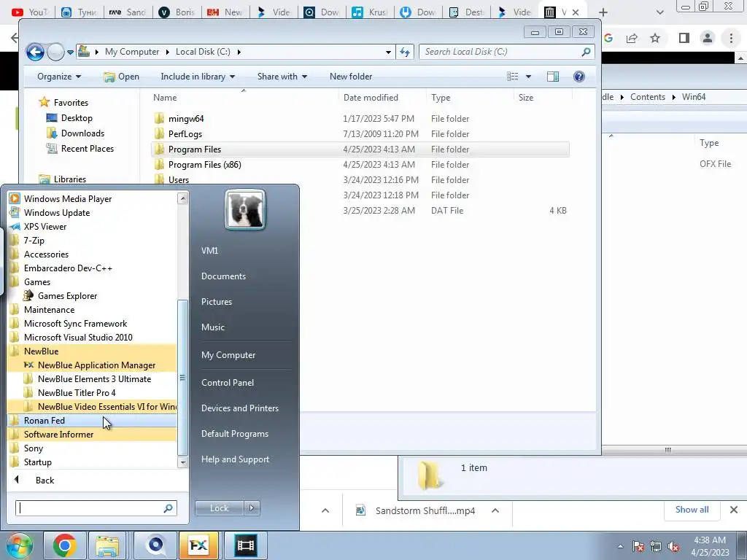
Task: Open the Explorer taskbar icon
Action: pos(107,545)
